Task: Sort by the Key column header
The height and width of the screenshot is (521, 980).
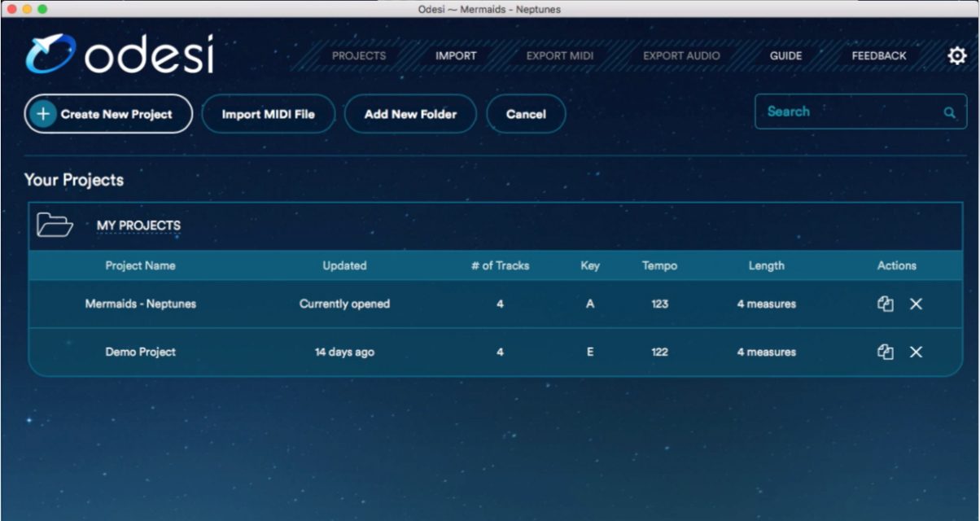Action: [590, 265]
